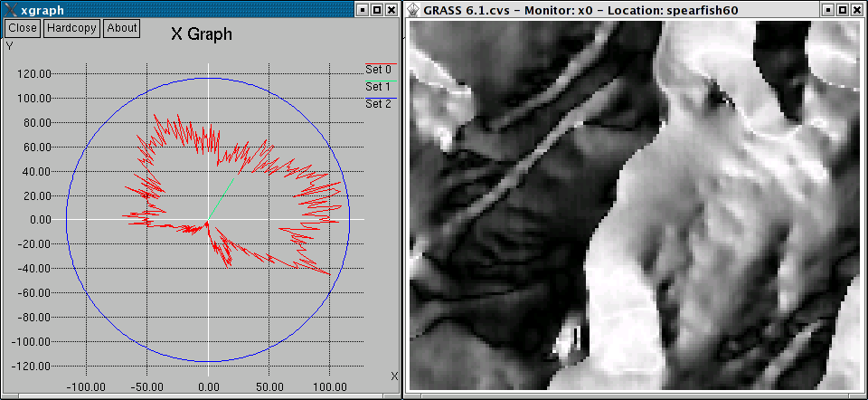Select the Set 1 legend label
Image resolution: width=868 pixels, height=400 pixels.
click(378, 87)
